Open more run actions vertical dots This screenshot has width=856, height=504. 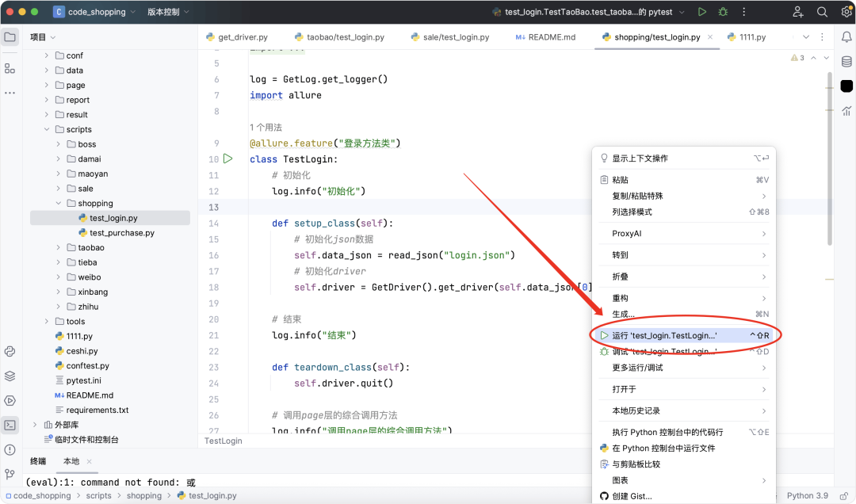click(x=743, y=11)
